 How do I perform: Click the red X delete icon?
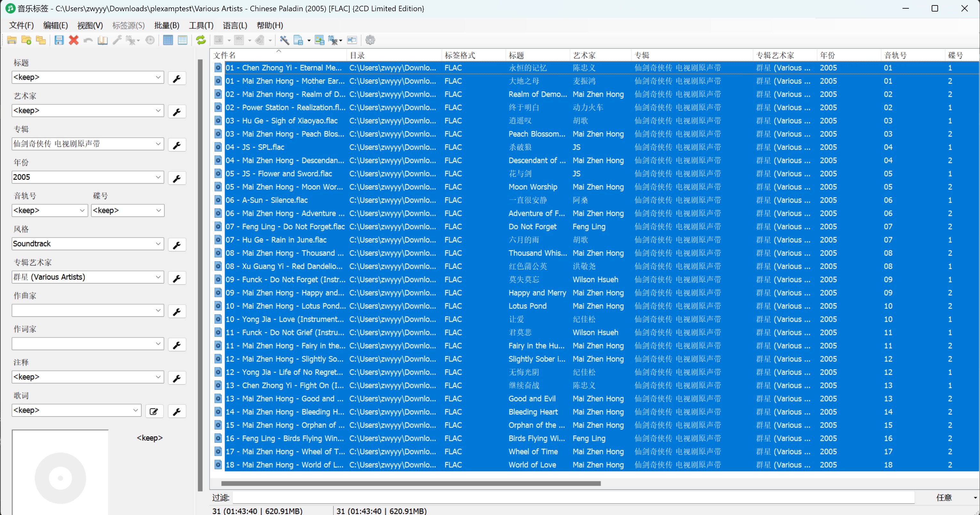point(73,40)
